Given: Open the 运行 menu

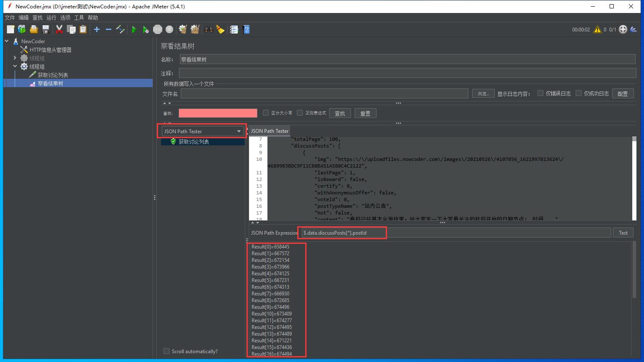Looking at the screenshot, I should pos(51,18).
